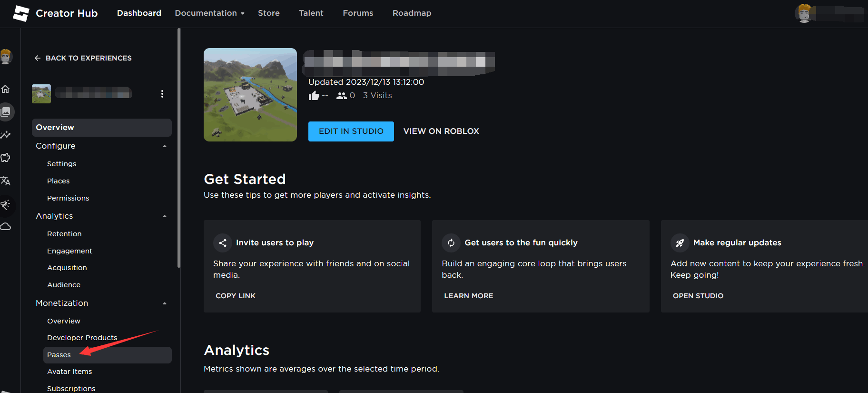Click Learn More on core loop card

(469, 296)
